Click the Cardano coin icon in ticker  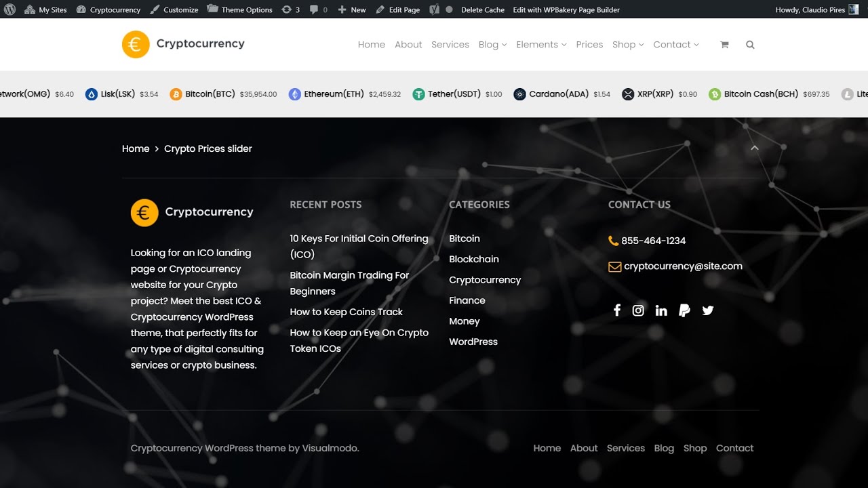(x=519, y=94)
